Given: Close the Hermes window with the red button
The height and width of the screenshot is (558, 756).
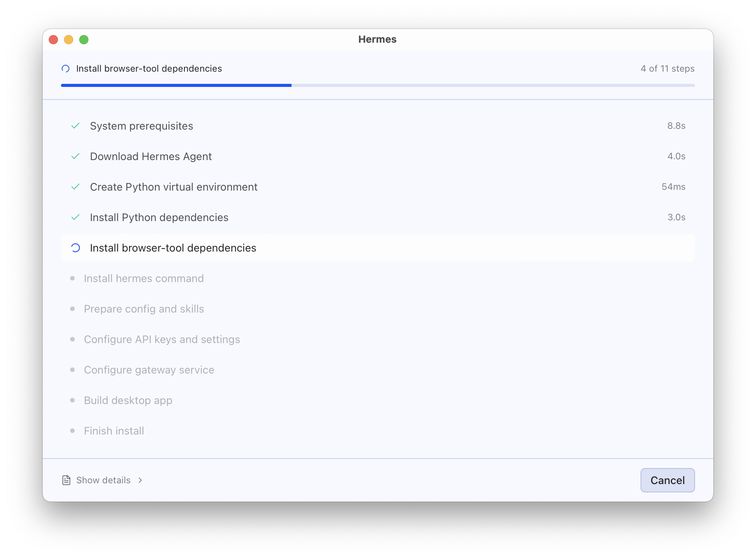Looking at the screenshot, I should click(53, 40).
